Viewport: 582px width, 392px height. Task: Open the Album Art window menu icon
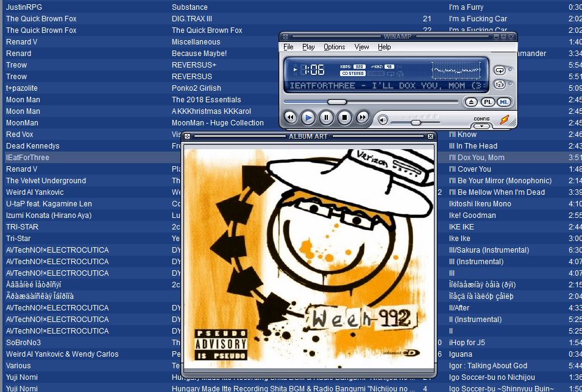188,136
